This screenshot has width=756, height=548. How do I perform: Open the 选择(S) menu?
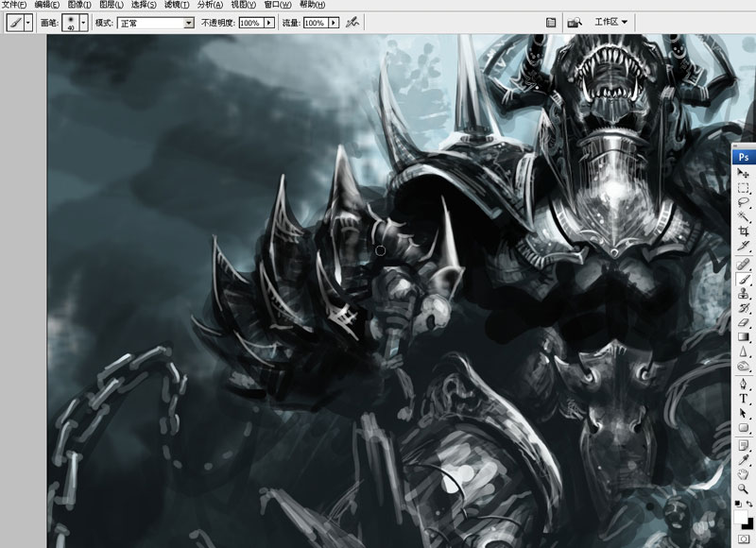click(x=144, y=5)
